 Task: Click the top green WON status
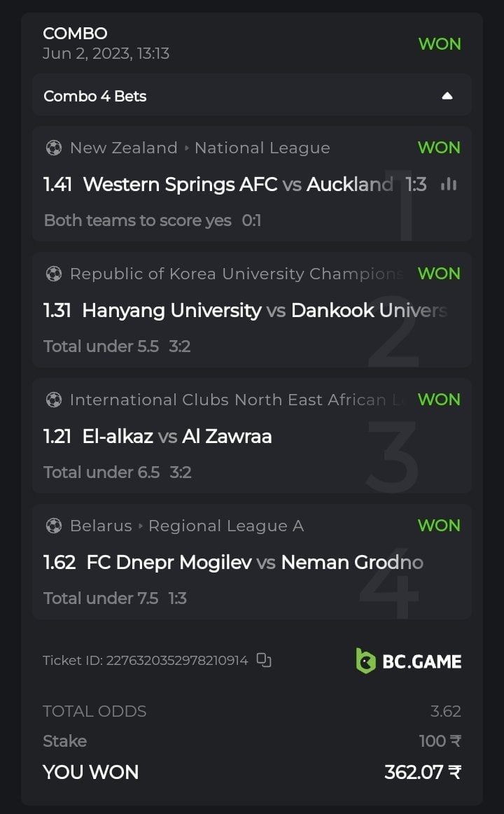[440, 43]
